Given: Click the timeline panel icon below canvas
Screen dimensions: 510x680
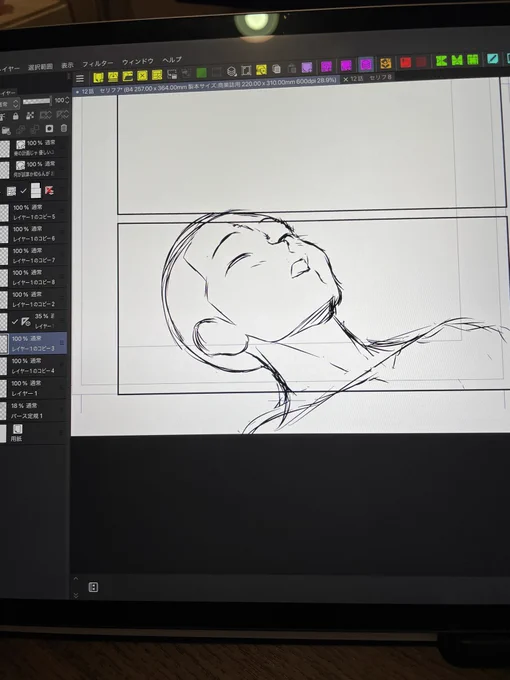Looking at the screenshot, I should 93,587.
